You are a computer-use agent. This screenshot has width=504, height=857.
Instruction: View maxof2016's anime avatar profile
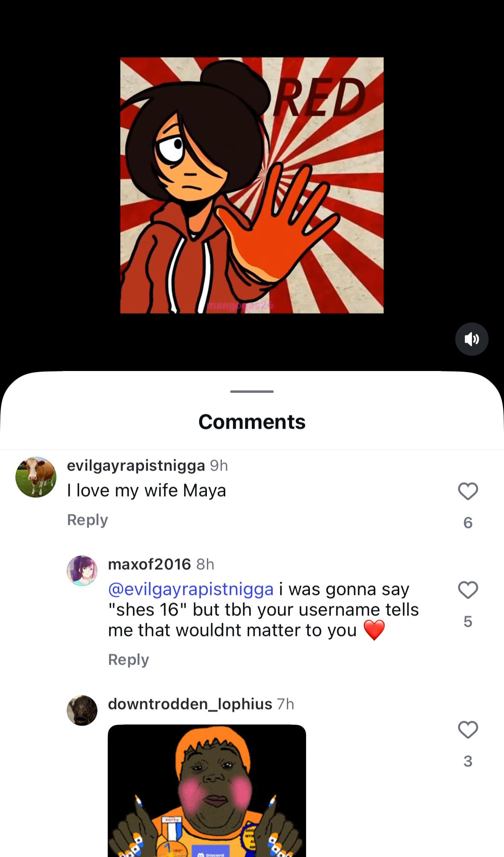(82, 571)
